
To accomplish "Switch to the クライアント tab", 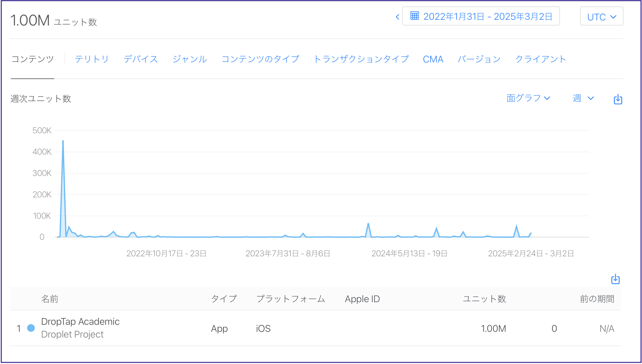I will coord(540,59).
